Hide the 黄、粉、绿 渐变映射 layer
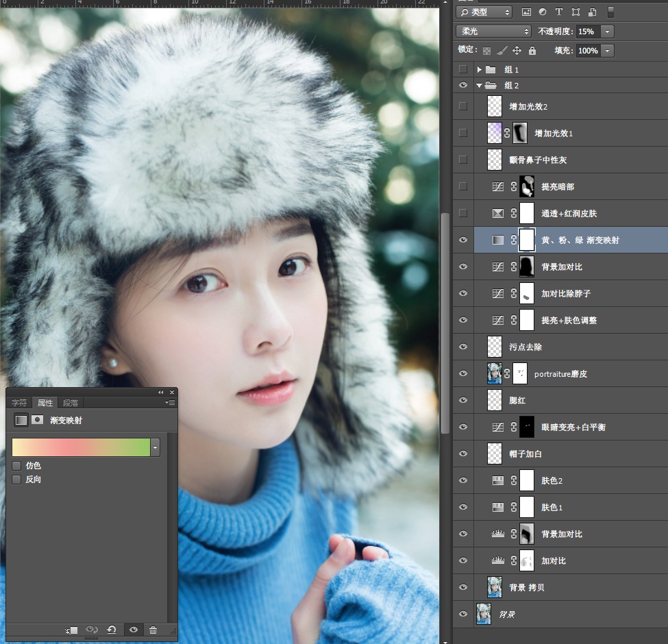The height and width of the screenshot is (644, 668). [463, 240]
